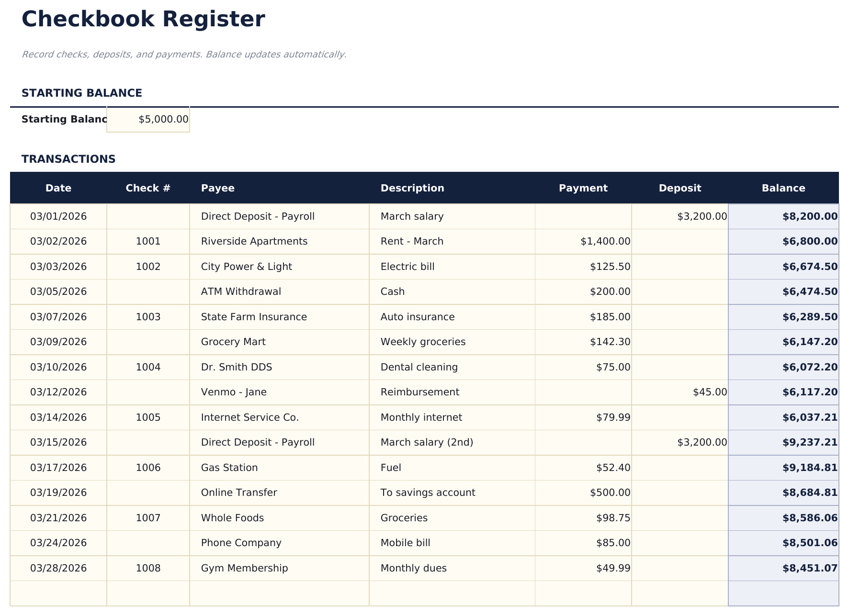The height and width of the screenshot is (616, 849).
Task: Select the Payee column header
Action: click(x=217, y=188)
